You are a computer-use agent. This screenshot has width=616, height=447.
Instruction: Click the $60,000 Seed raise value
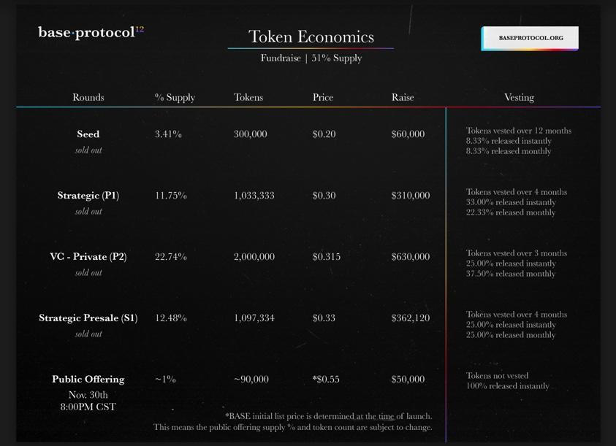(408, 134)
